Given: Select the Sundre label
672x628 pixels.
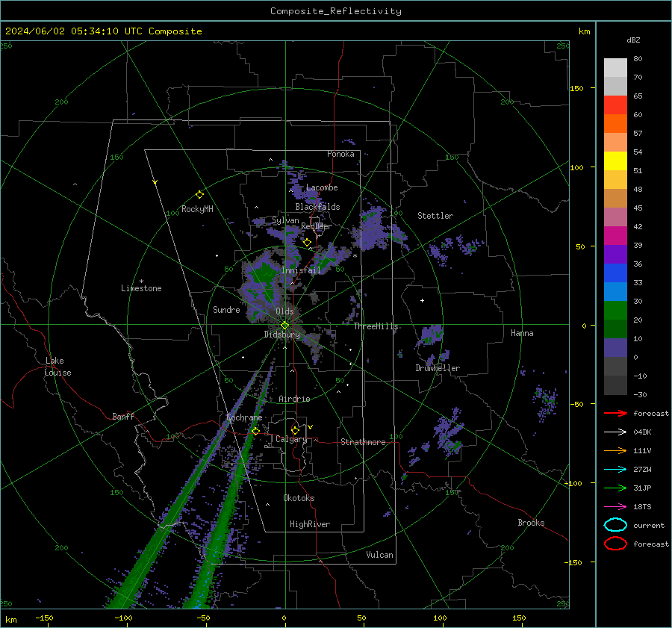Looking at the screenshot, I should point(226,310).
